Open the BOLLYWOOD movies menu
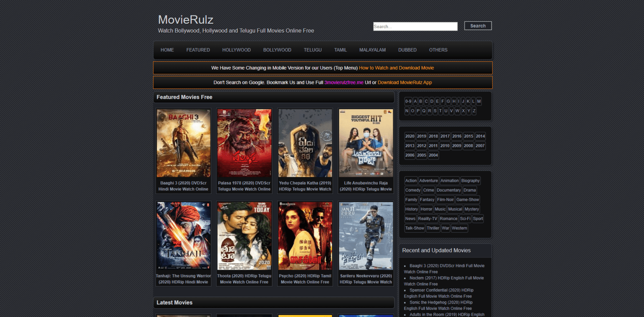The image size is (644, 317). coord(277,50)
